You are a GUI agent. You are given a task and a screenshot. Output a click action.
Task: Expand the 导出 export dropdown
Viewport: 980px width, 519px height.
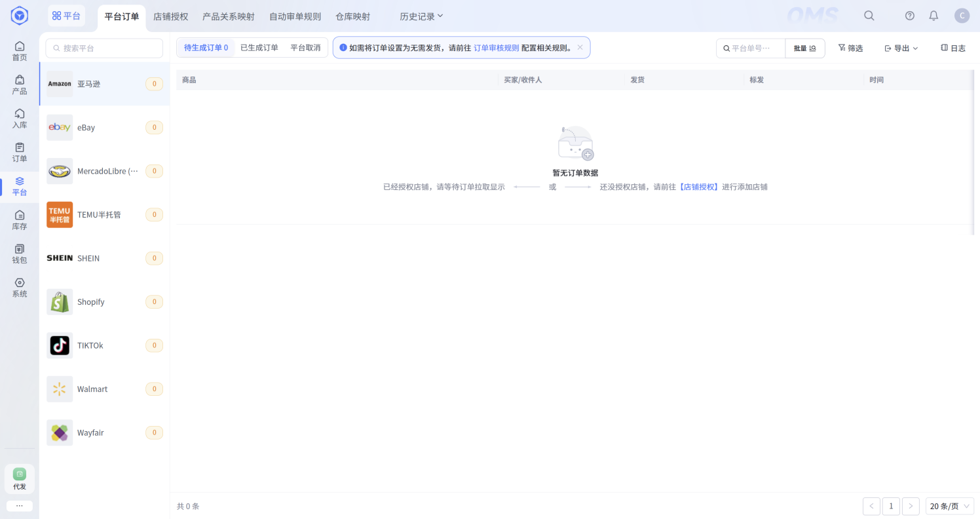901,48
